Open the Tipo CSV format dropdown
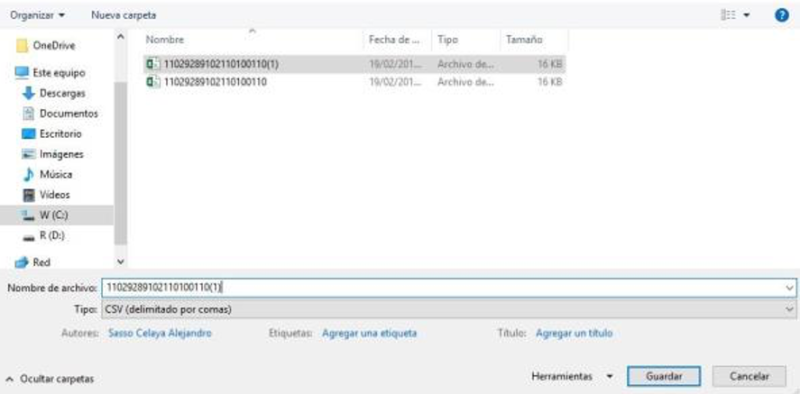This screenshot has height=394, width=800. pyautogui.click(x=449, y=309)
